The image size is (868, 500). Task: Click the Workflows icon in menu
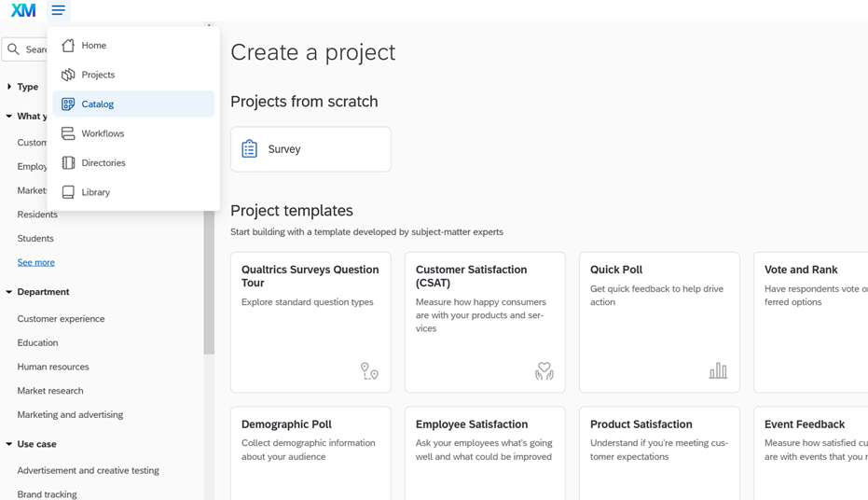(68, 133)
